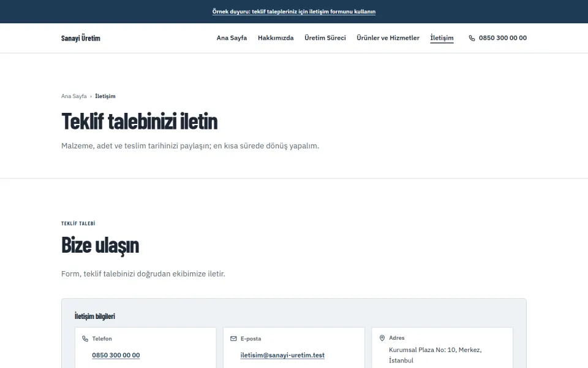The image size is (588, 368).
Task: Click the map pin icon beside Adres
Action: pyautogui.click(x=382, y=338)
